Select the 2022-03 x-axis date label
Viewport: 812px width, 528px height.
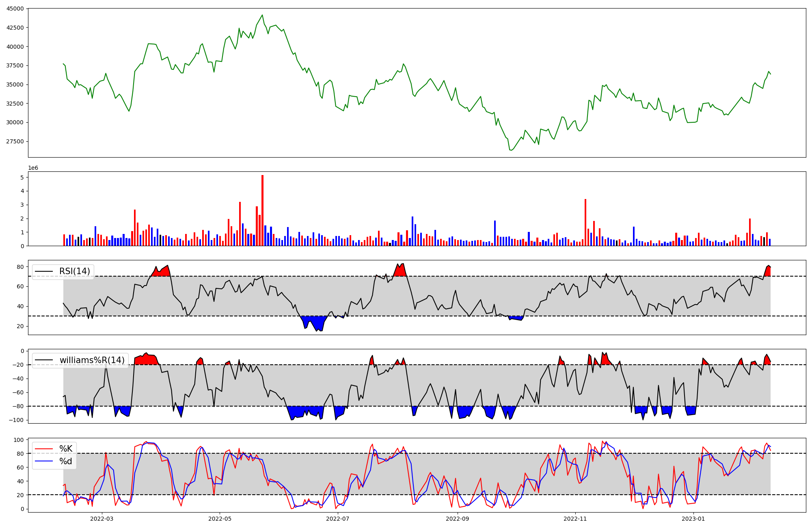[102, 519]
